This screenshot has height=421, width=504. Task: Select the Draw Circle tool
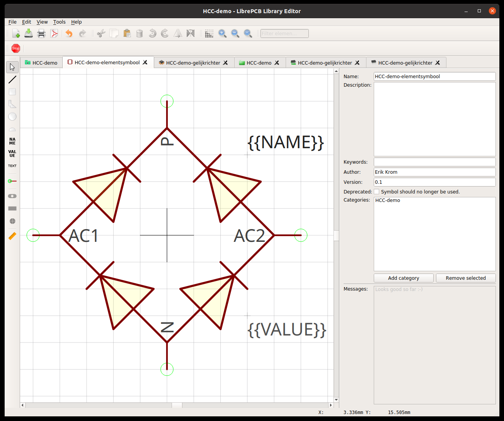pyautogui.click(x=12, y=116)
